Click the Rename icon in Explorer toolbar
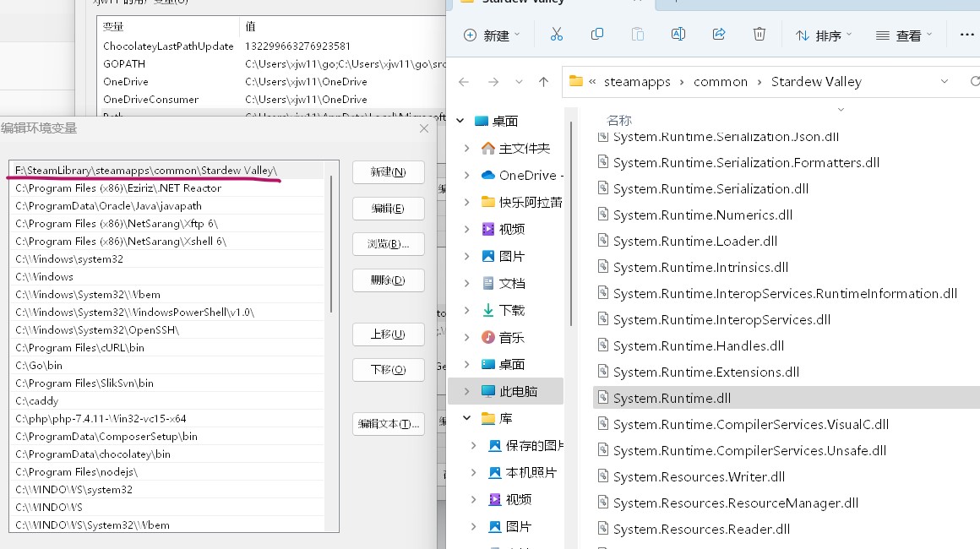Screen dimensions: 980x549 tap(678, 34)
